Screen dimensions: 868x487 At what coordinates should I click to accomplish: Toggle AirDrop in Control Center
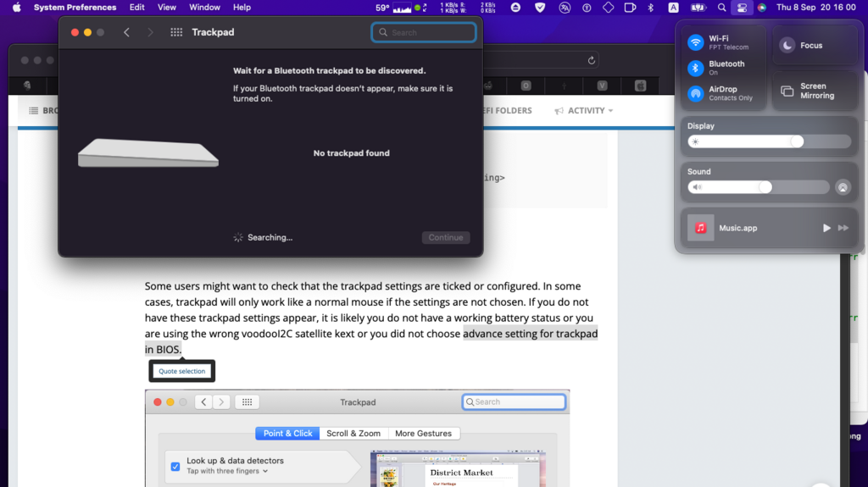click(x=696, y=93)
